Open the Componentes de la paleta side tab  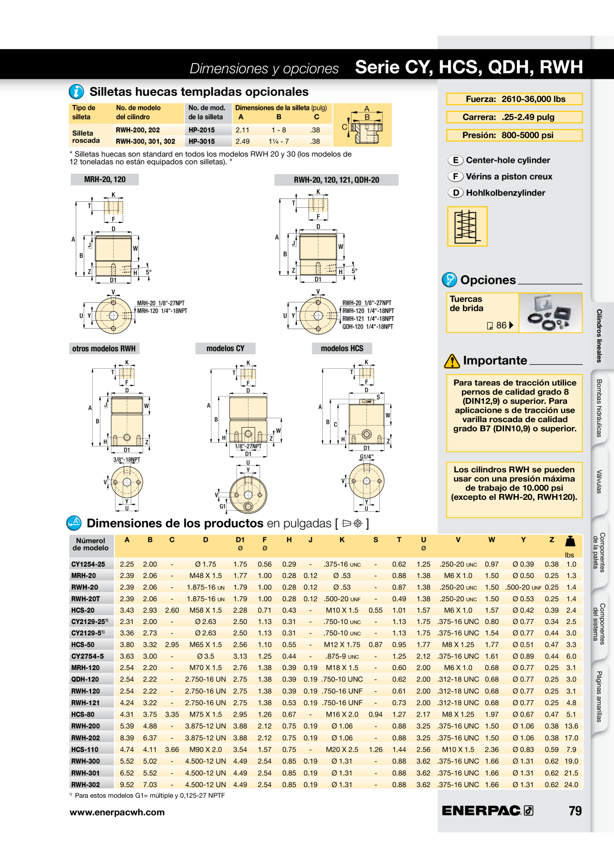click(599, 552)
